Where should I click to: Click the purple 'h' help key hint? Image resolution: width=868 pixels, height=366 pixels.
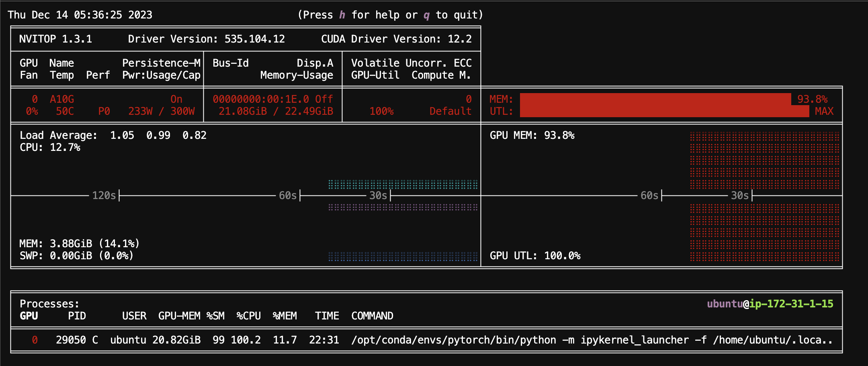[x=342, y=15]
